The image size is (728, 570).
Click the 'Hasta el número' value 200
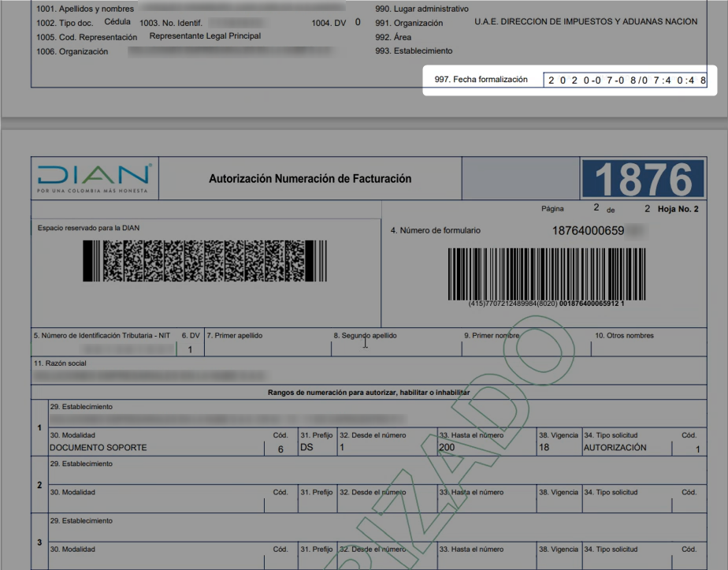(x=447, y=447)
